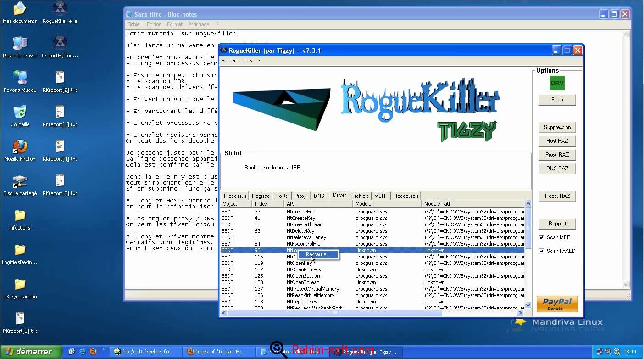Open the ProtectMyTool desktop icon
Image resolution: width=644 pixels, height=359 pixels.
point(60,44)
